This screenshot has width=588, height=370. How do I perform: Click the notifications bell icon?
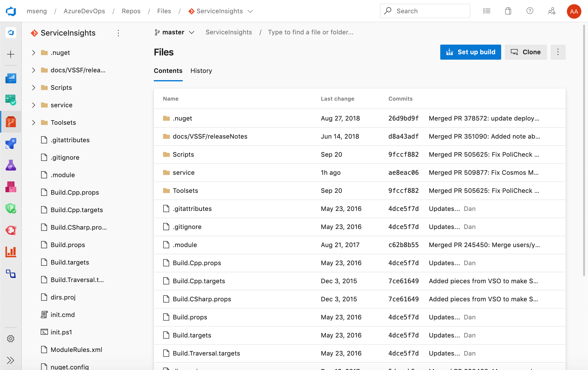[x=508, y=11]
